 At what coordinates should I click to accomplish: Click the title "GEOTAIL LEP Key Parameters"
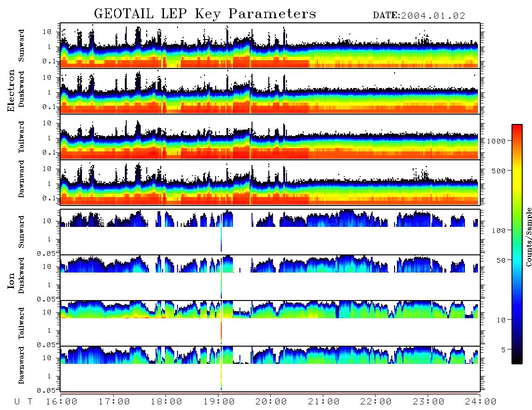click(x=205, y=14)
